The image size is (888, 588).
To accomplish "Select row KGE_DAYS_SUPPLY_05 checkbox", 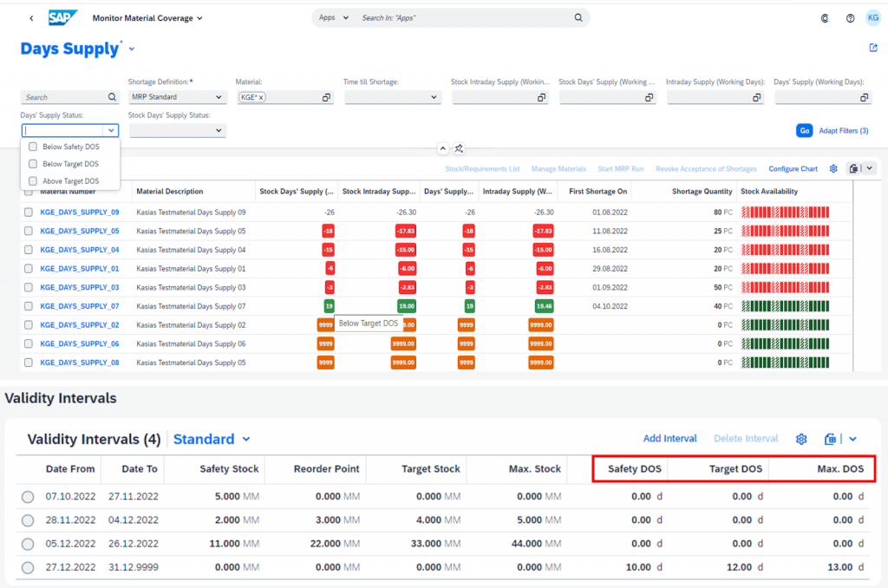I will (x=29, y=232).
